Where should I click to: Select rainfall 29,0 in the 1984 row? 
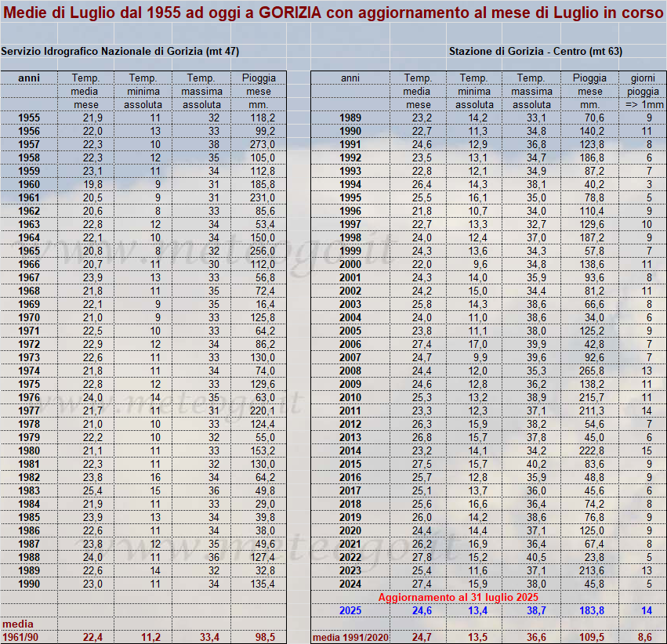[x=266, y=504]
